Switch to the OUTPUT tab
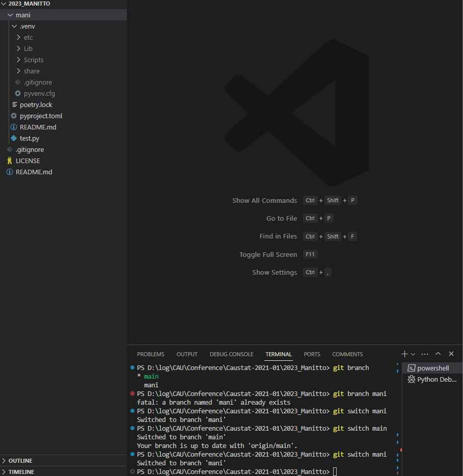The height and width of the screenshot is (476, 463). click(187, 354)
